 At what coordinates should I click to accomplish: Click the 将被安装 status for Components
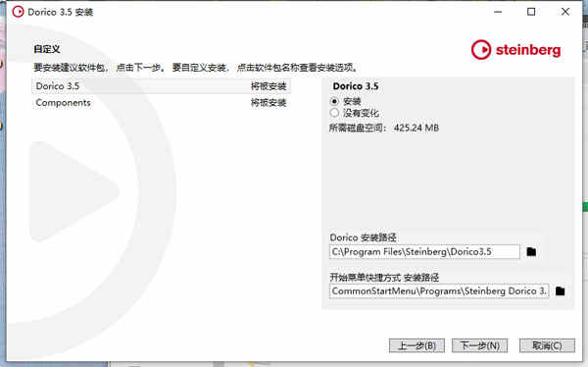point(269,103)
